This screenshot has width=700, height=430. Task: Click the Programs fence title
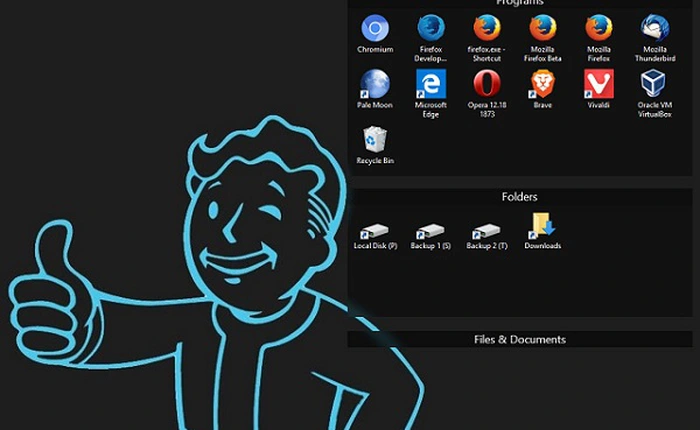[x=519, y=3]
